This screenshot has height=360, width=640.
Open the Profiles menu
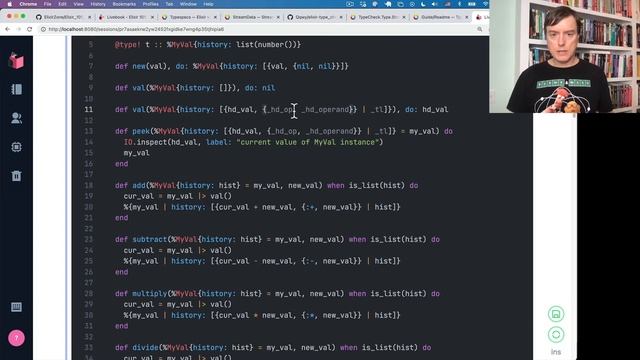[x=151, y=4]
